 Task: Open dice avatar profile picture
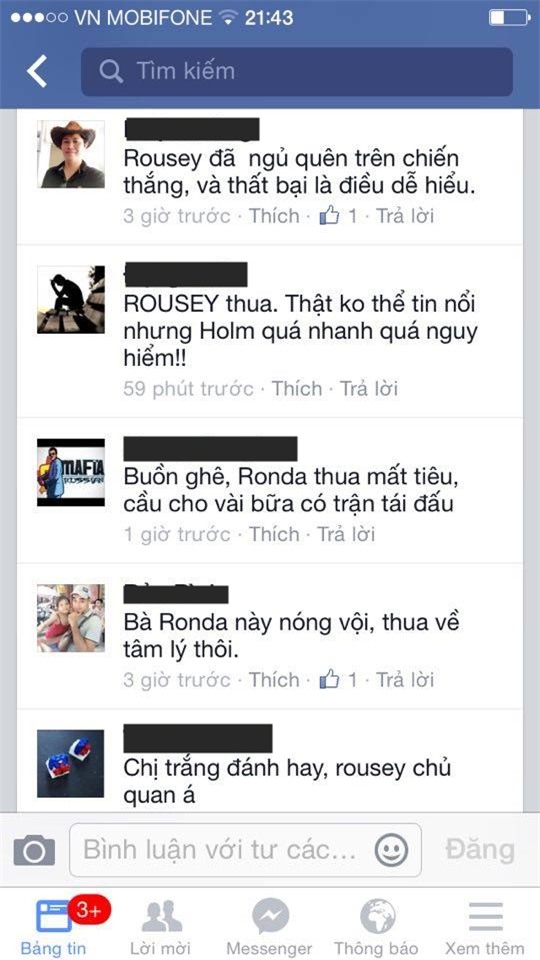71,763
